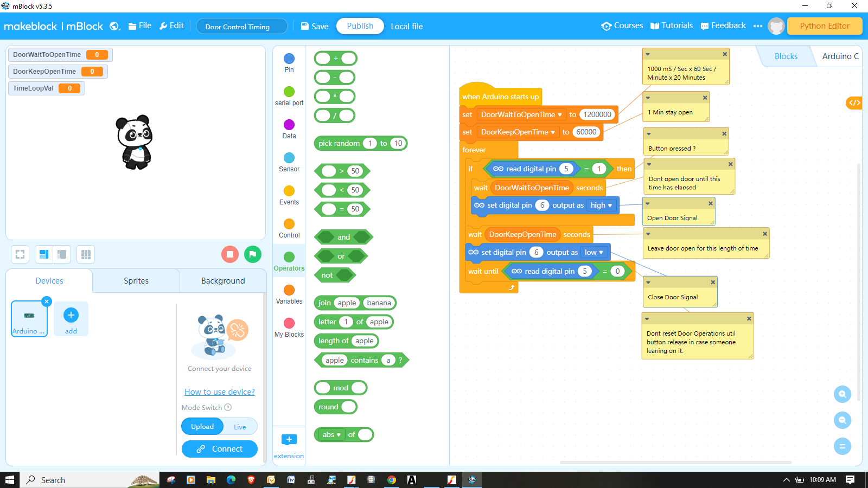868x488 pixels.
Task: Open the Feedback form
Action: pyautogui.click(x=723, y=25)
